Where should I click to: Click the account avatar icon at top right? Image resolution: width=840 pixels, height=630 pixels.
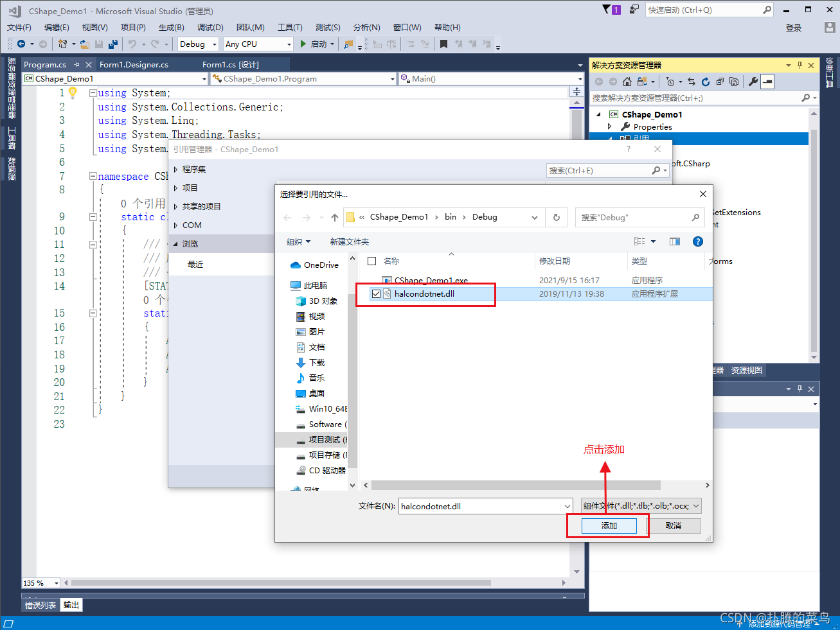pyautogui.click(x=830, y=27)
